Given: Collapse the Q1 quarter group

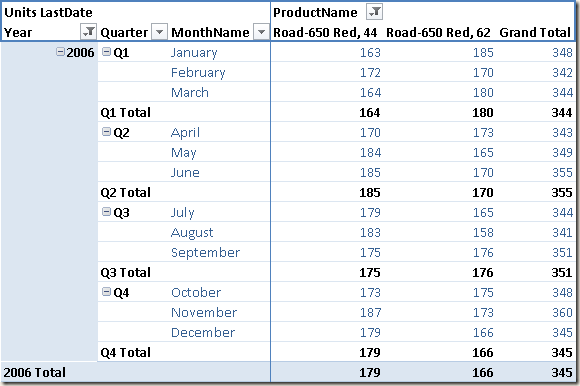Looking at the screenshot, I should tap(106, 52).
